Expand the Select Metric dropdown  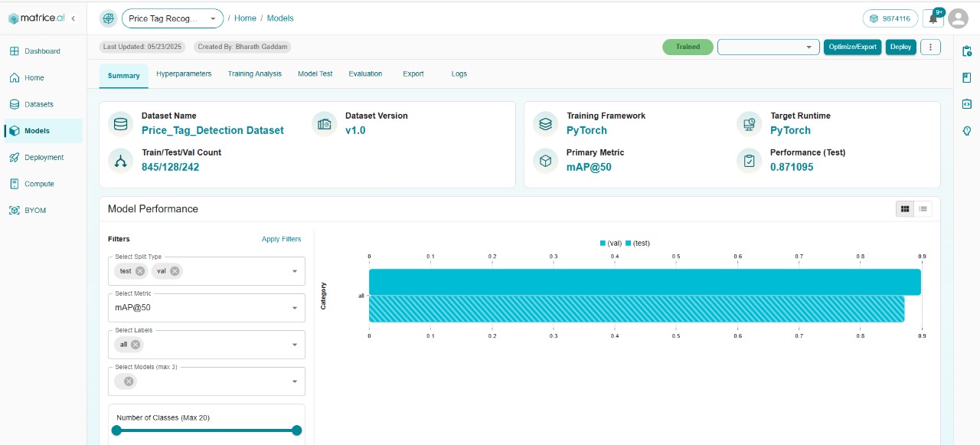295,308
